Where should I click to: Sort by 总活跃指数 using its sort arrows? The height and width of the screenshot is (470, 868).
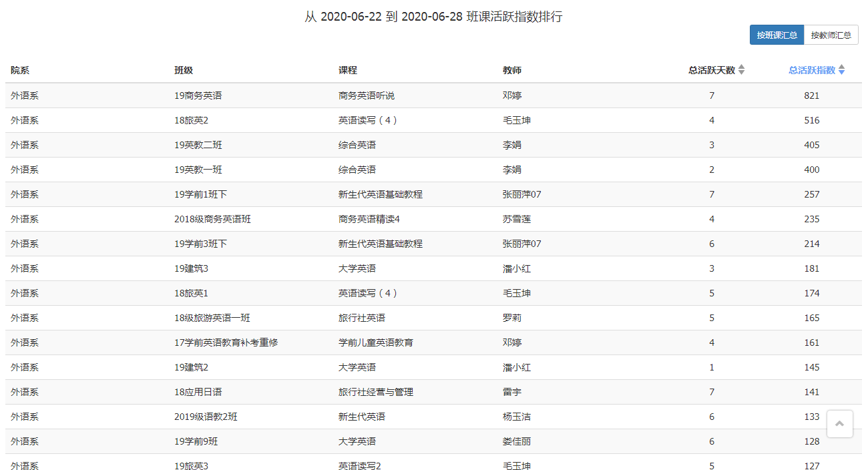pyautogui.click(x=841, y=70)
